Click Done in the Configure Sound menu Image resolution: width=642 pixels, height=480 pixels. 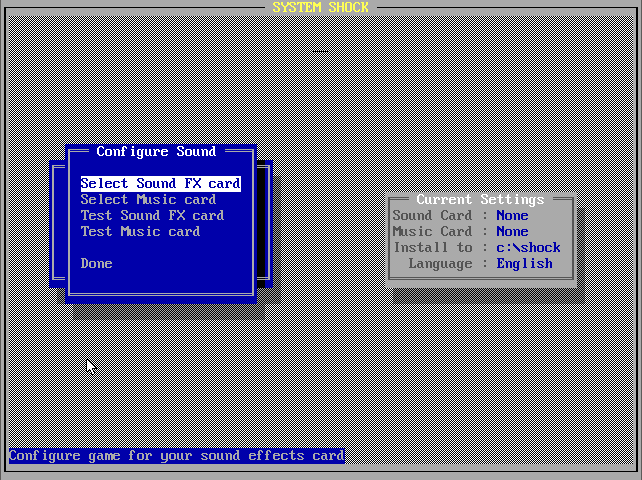(96, 264)
